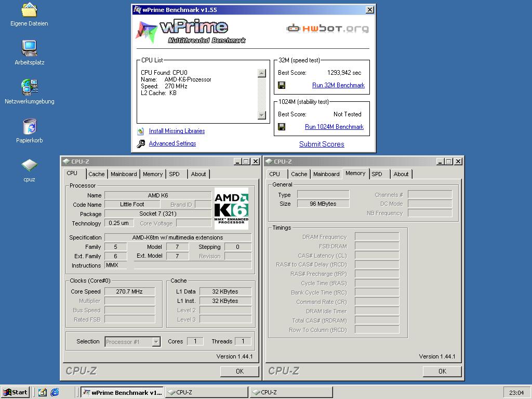Click the HWBOT.org logo in wPrime

327,29
